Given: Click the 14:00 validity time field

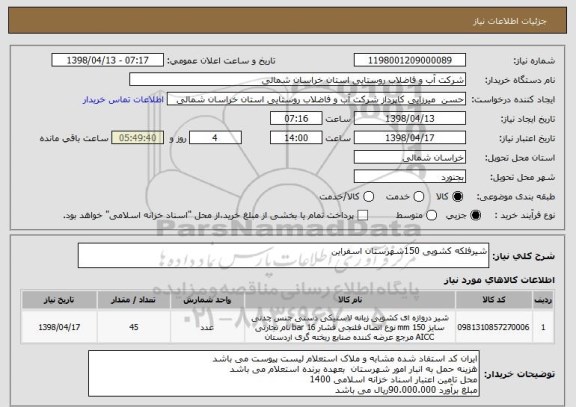Looking at the screenshot, I should pos(296,138).
